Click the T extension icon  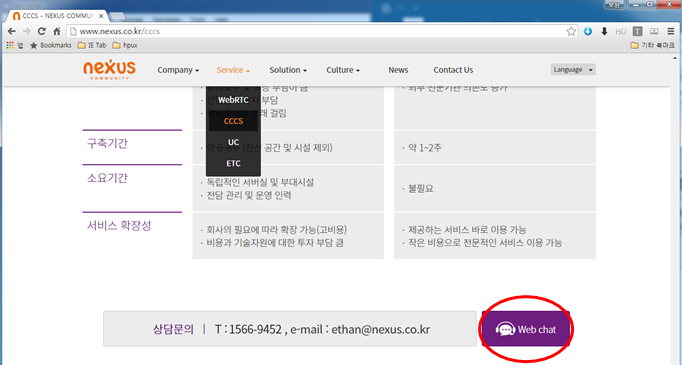(638, 31)
